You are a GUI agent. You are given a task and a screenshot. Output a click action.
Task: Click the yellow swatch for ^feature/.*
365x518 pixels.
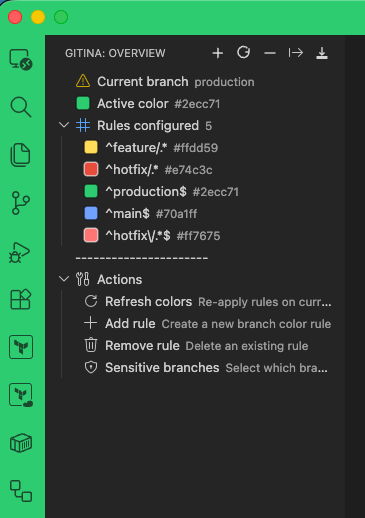pos(91,147)
